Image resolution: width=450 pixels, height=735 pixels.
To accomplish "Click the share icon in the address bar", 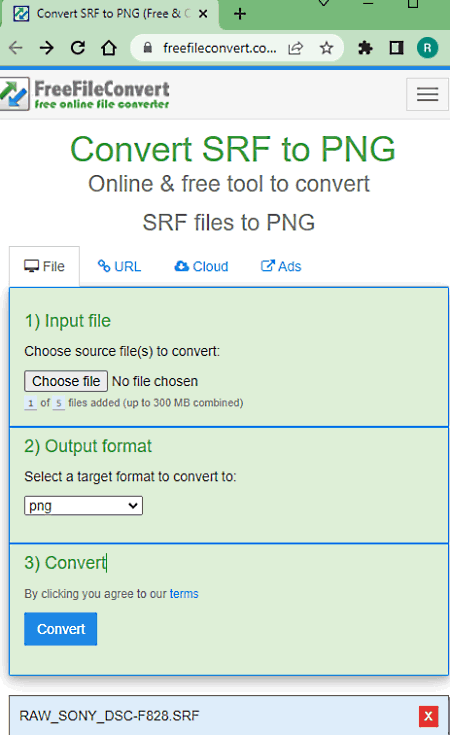I will [295, 48].
